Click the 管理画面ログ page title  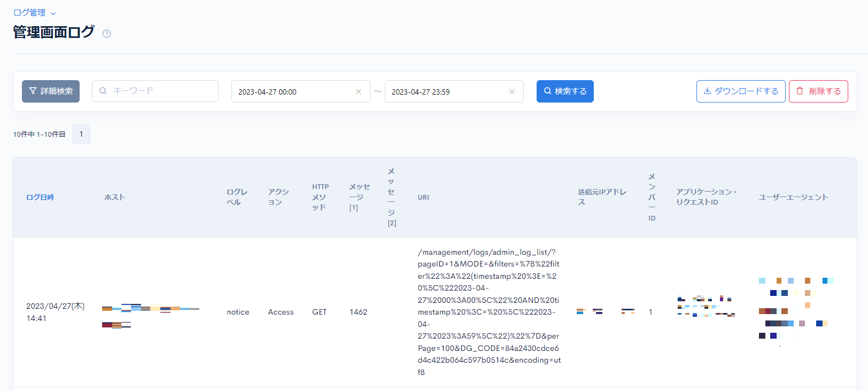coord(53,32)
